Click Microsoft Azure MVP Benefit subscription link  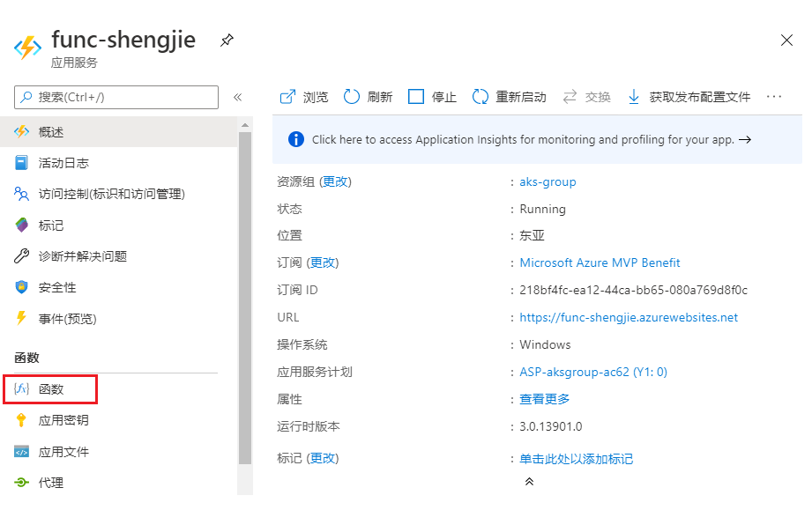click(x=600, y=262)
